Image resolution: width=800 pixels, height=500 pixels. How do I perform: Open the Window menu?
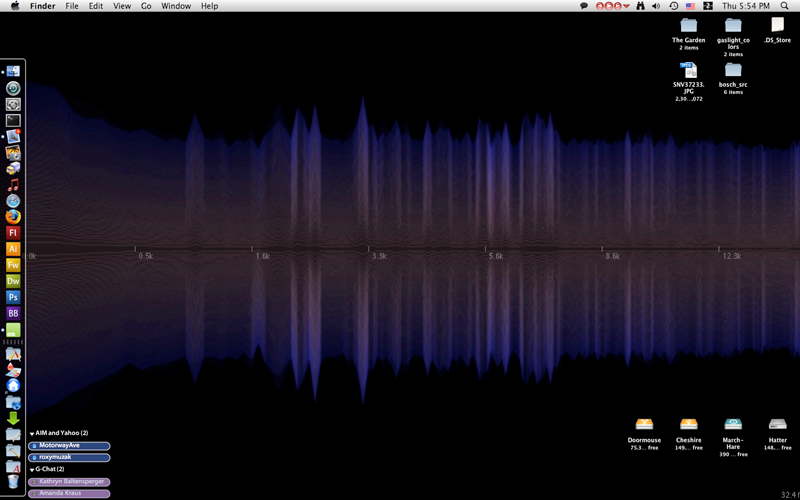tap(176, 6)
